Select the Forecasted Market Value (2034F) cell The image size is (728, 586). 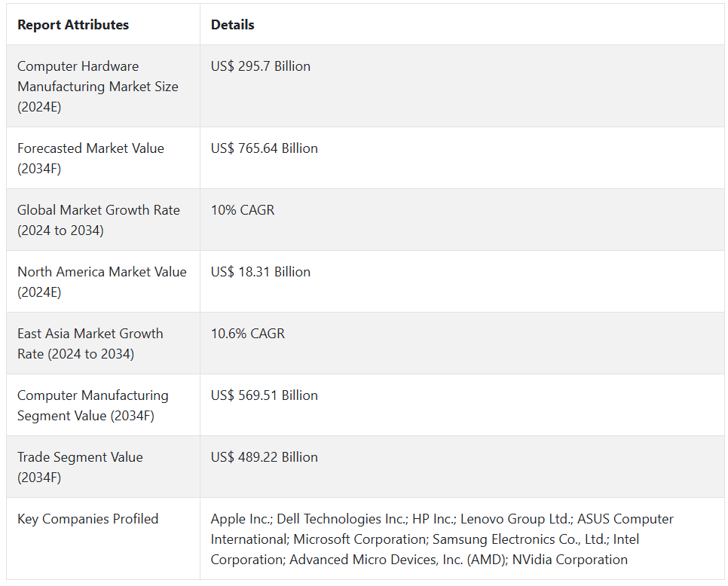[103, 158]
